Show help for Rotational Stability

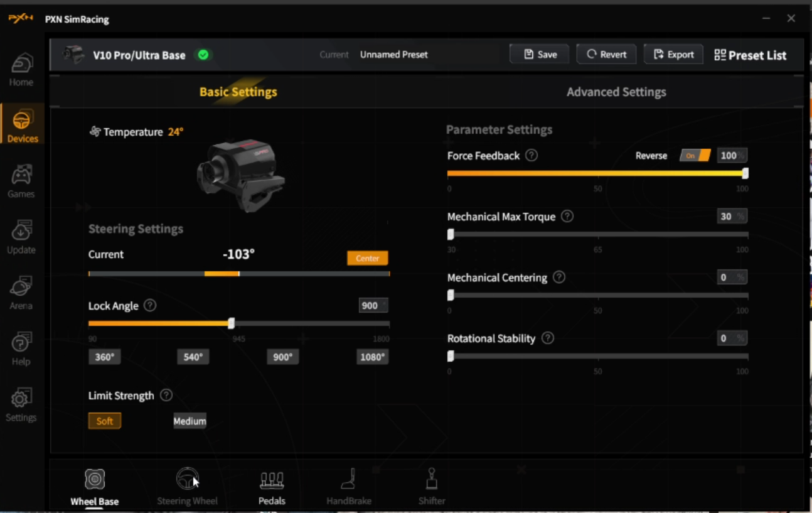pos(548,338)
